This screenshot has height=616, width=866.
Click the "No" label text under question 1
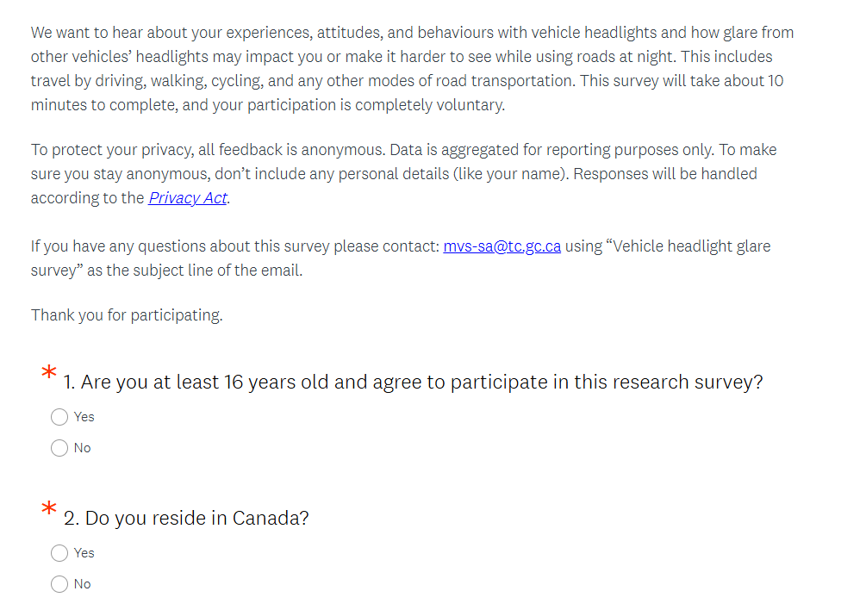point(82,448)
